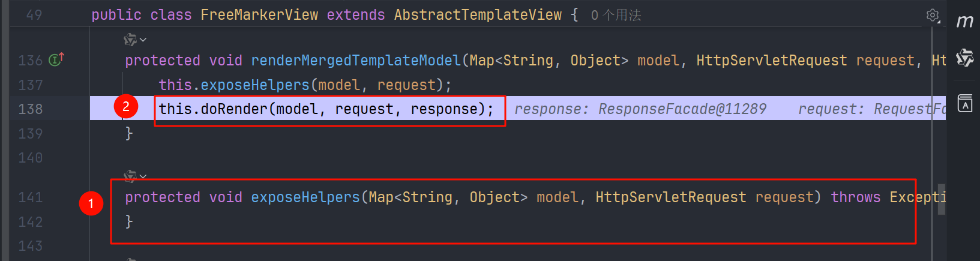
Task: Click the doRender method call on line 138
Action: pyautogui.click(x=233, y=109)
